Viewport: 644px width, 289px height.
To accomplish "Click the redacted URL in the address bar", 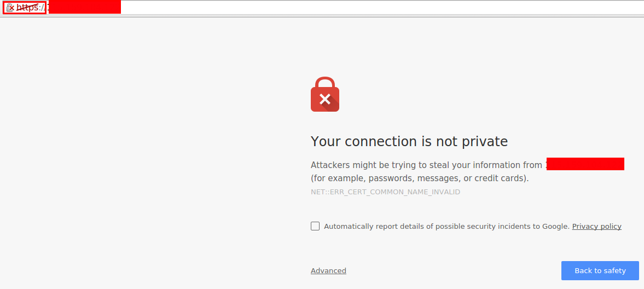I will click(x=84, y=8).
